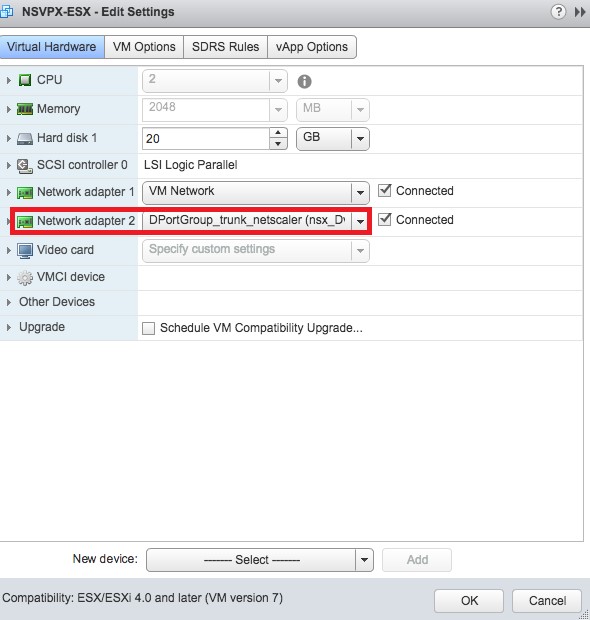590x620 pixels.
Task: Click the compatibility ESX/ESXi 4.0 status text
Action: pos(142,598)
